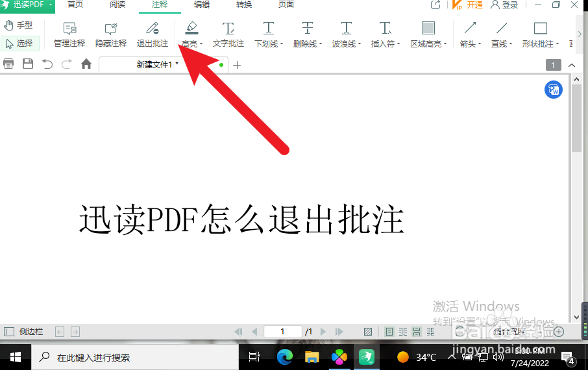Open the Highlight (高亮) dropdown arrow
Screen dimensions: 588x370
click(x=201, y=44)
